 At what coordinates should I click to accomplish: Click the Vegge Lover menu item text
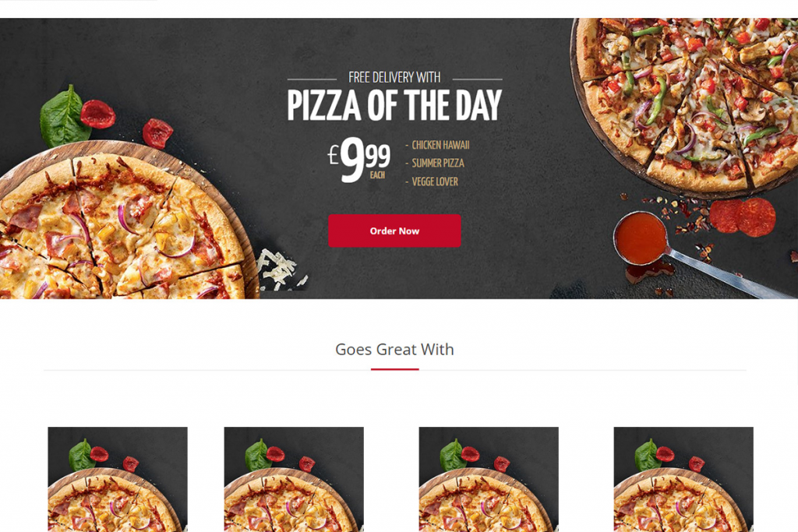click(x=435, y=181)
